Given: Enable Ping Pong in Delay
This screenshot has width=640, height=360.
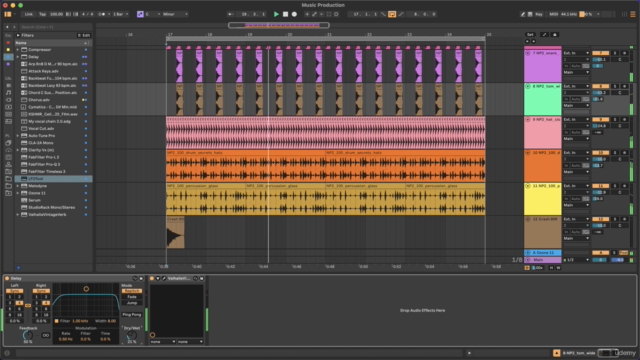Looking at the screenshot, I should point(131,315).
